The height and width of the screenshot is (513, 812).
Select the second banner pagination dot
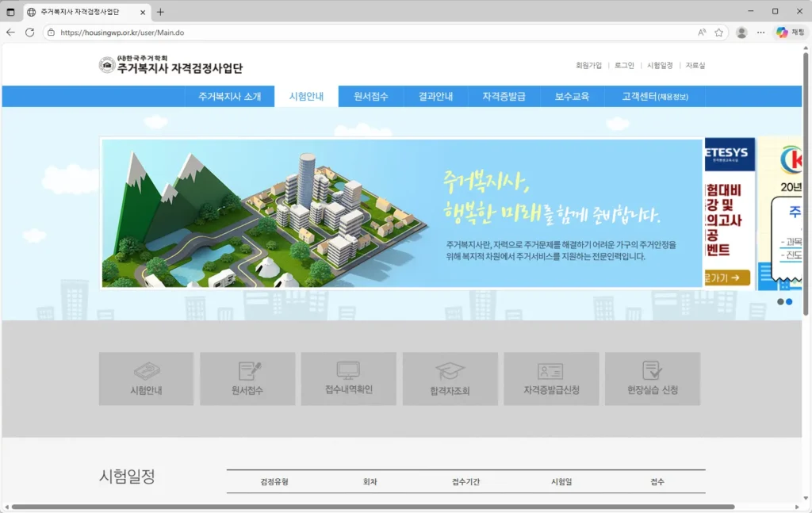(x=789, y=301)
